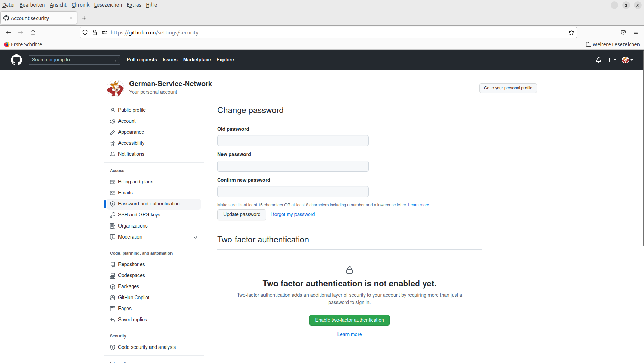Focus the Search or jump to box

(x=74, y=60)
